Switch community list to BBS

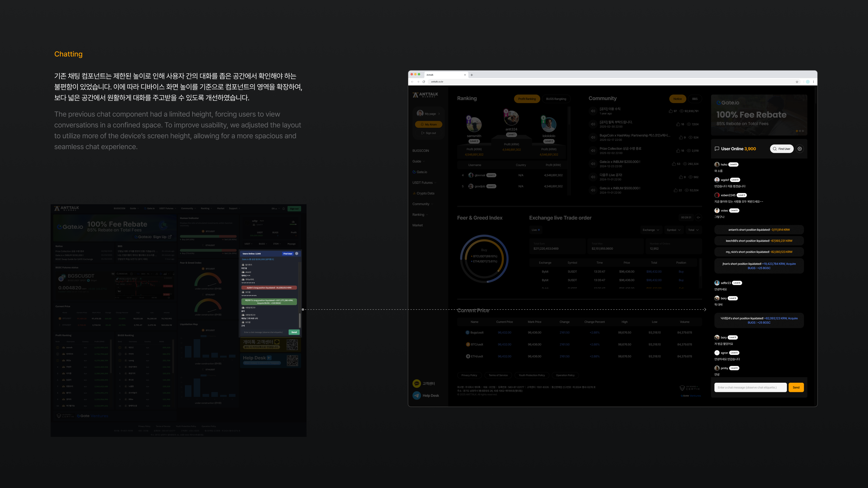695,99
